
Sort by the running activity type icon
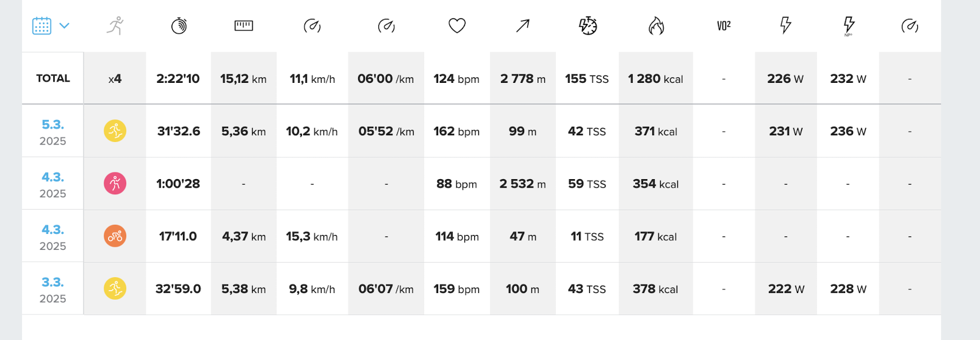115,26
